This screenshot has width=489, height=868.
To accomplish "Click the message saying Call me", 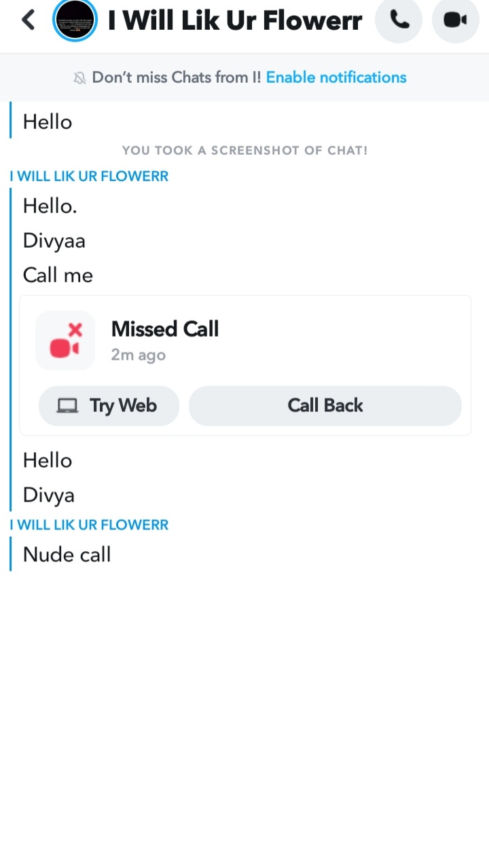I will [x=58, y=275].
